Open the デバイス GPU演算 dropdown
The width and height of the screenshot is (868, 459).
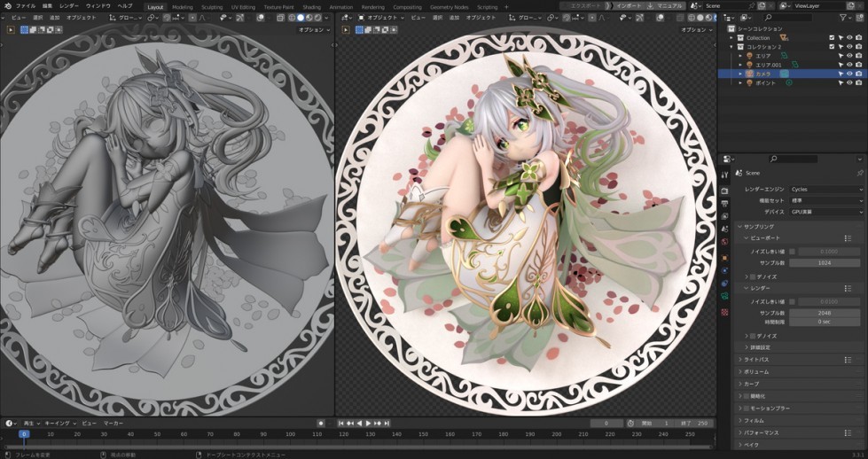(825, 212)
